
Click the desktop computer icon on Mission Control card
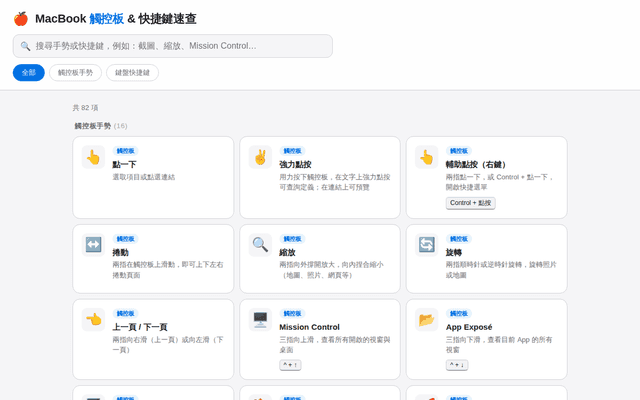point(260,320)
